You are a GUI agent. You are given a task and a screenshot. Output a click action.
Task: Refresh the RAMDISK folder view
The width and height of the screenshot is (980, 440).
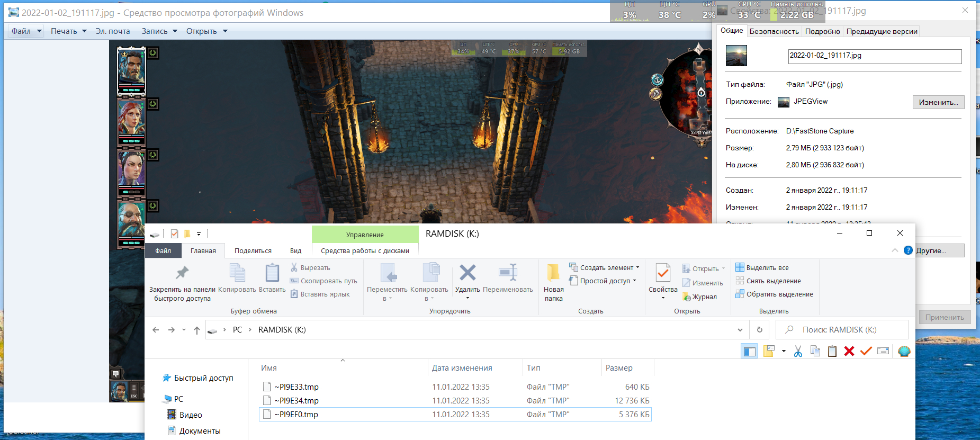(x=760, y=330)
